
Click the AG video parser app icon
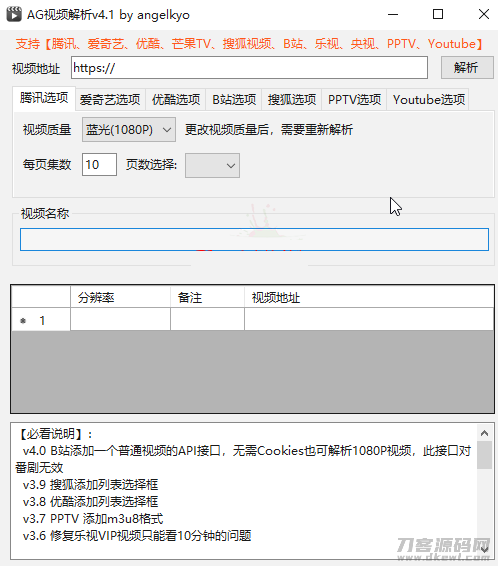14,14
